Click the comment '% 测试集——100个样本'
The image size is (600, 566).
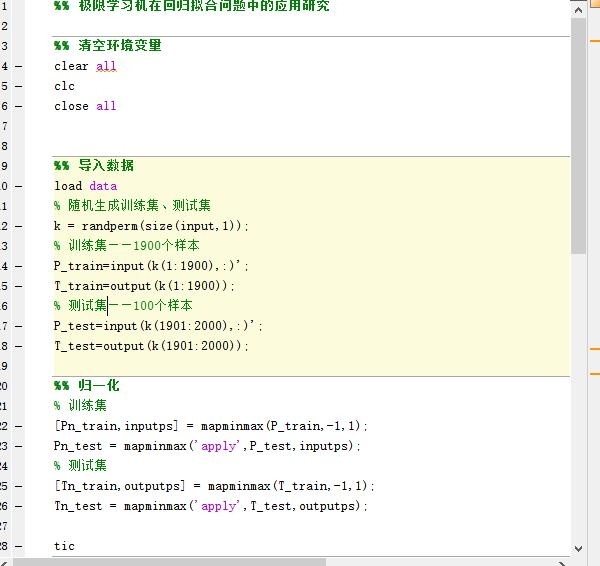point(123,305)
